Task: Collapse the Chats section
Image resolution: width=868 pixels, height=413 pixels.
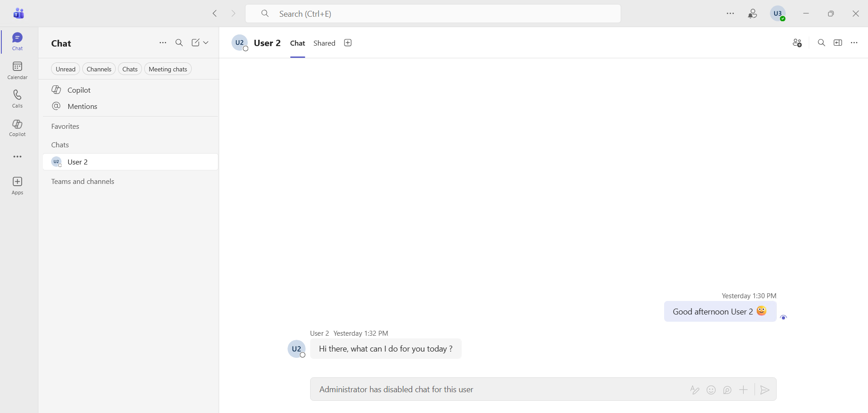Action: [60, 145]
